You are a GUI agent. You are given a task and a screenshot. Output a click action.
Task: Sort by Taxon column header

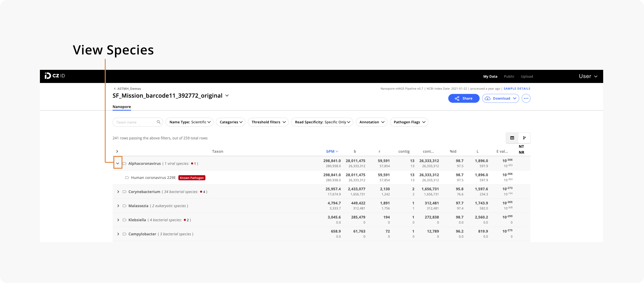pos(217,151)
